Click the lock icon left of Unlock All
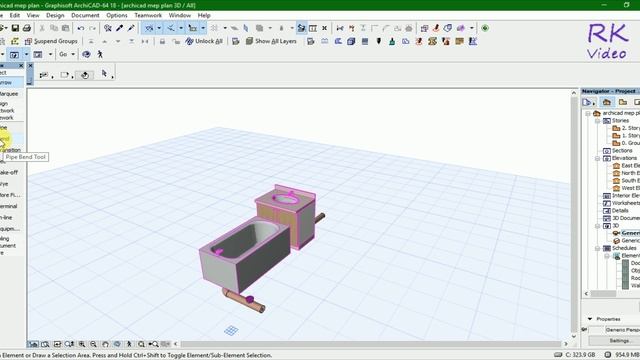 point(162,41)
